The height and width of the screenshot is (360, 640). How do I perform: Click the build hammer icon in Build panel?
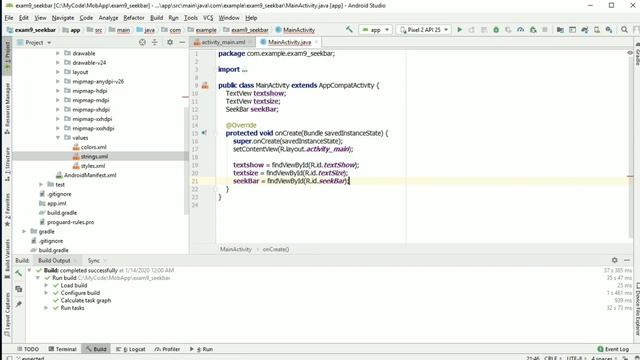click(19, 273)
